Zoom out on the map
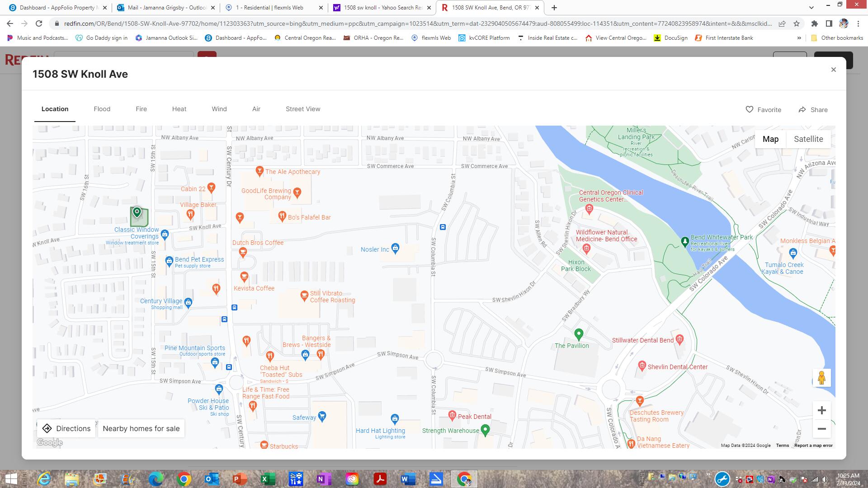Image resolution: width=868 pixels, height=488 pixels. (822, 429)
